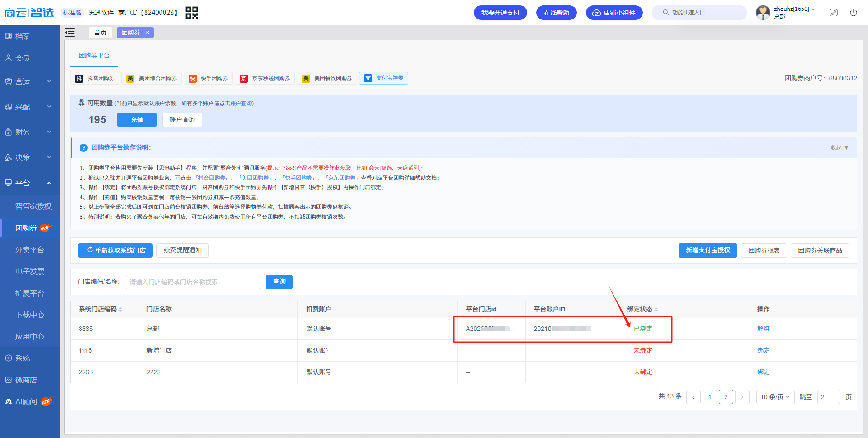
Task: Switch to the 首页 tab
Action: click(100, 33)
